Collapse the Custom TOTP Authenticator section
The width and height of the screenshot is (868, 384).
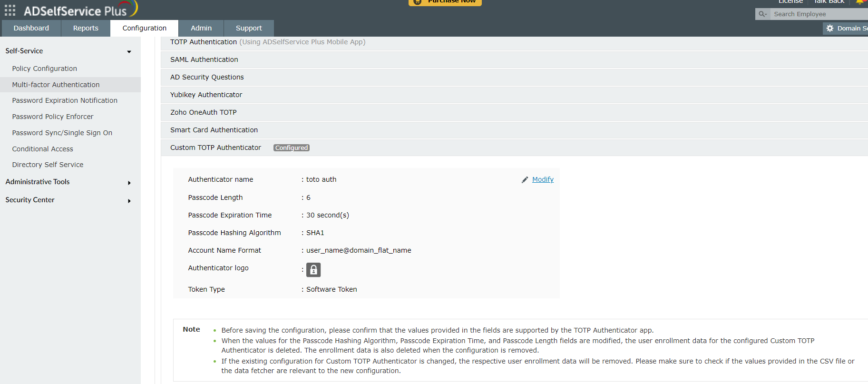514,148
